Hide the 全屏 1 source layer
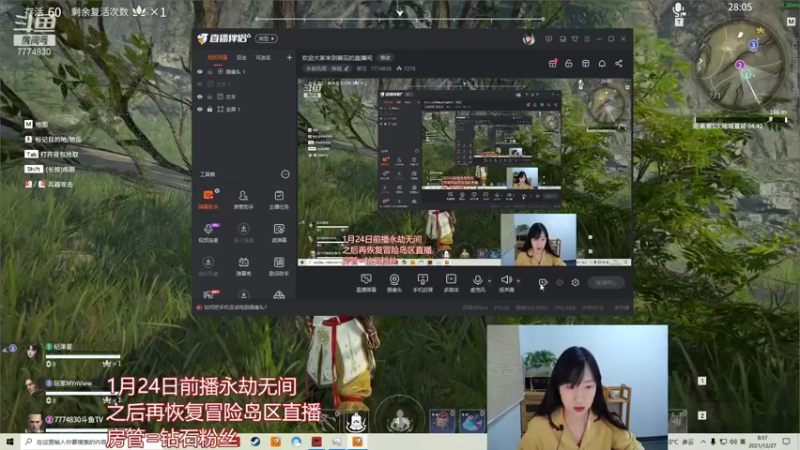800x450 pixels. point(199,109)
